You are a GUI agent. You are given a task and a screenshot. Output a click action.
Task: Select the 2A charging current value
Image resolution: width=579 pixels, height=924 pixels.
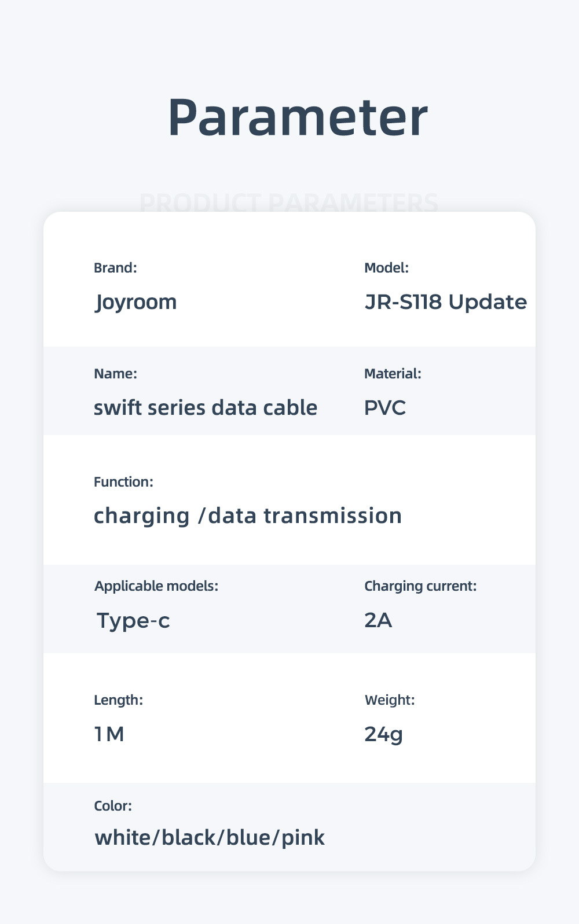tap(378, 620)
